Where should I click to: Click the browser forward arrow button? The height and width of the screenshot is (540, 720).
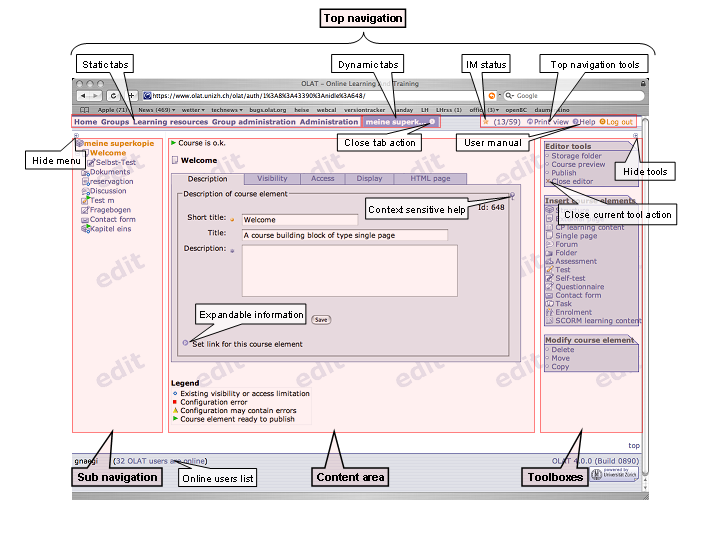pyautogui.click(x=95, y=96)
